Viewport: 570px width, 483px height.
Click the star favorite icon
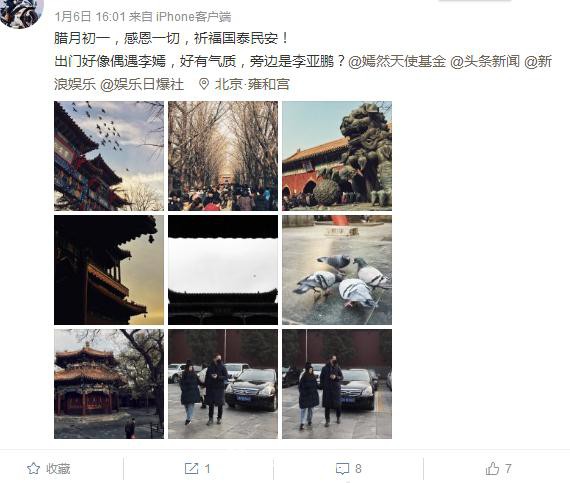pyautogui.click(x=33, y=468)
